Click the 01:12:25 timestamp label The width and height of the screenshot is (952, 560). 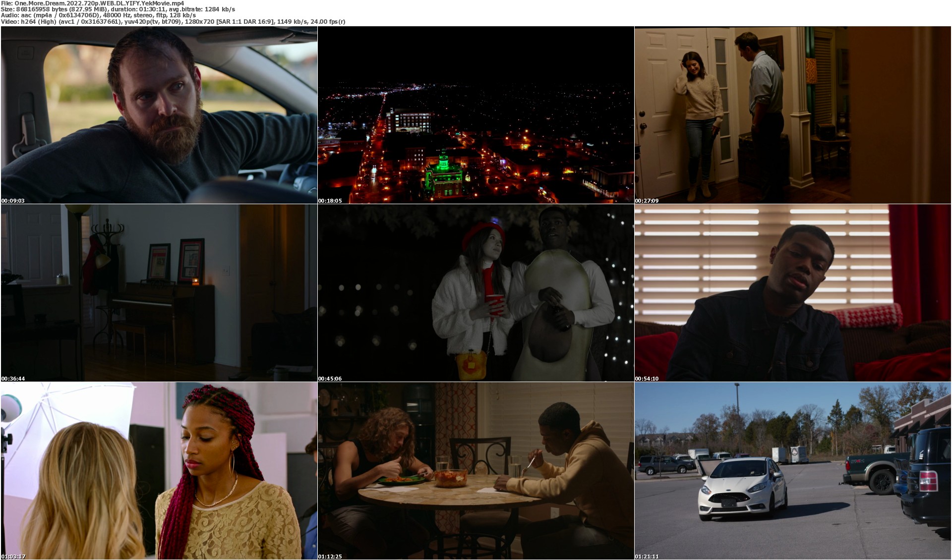coord(330,557)
